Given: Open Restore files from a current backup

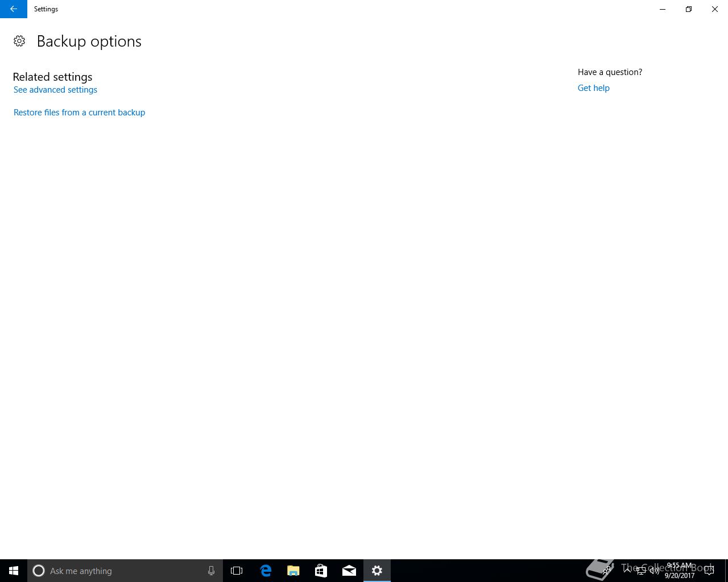Looking at the screenshot, I should click(x=79, y=113).
